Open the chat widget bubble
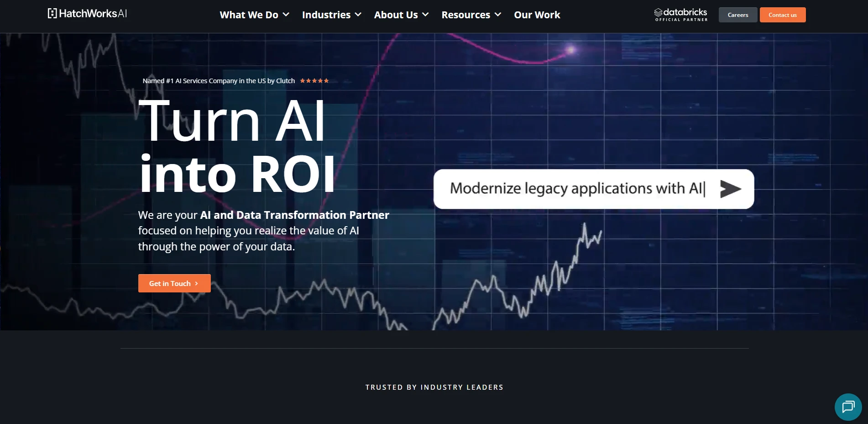 point(848,407)
